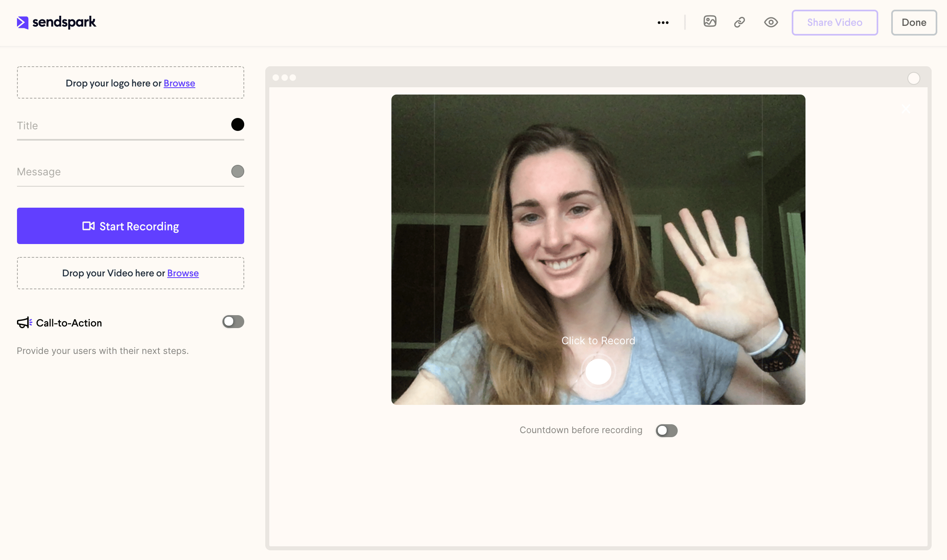The image size is (947, 560).
Task: Open the three-dot more options menu
Action: pyautogui.click(x=663, y=23)
